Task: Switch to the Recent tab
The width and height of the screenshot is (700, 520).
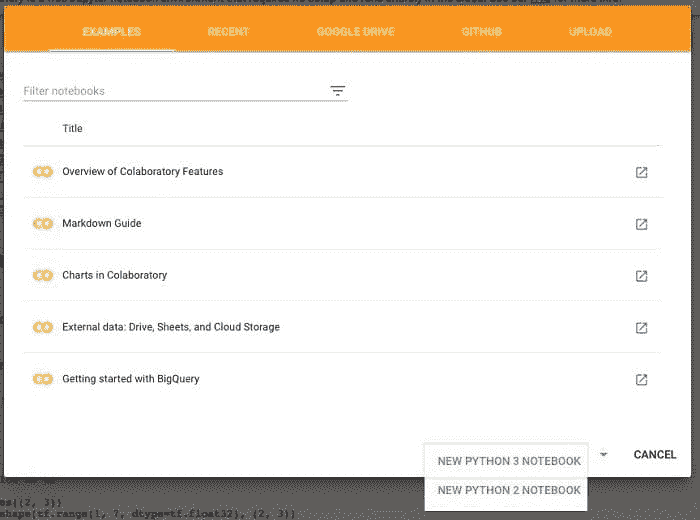Action: [x=228, y=32]
